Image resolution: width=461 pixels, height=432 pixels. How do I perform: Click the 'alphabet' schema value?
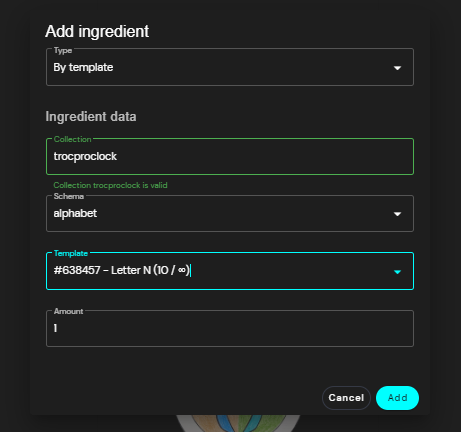(x=75, y=213)
